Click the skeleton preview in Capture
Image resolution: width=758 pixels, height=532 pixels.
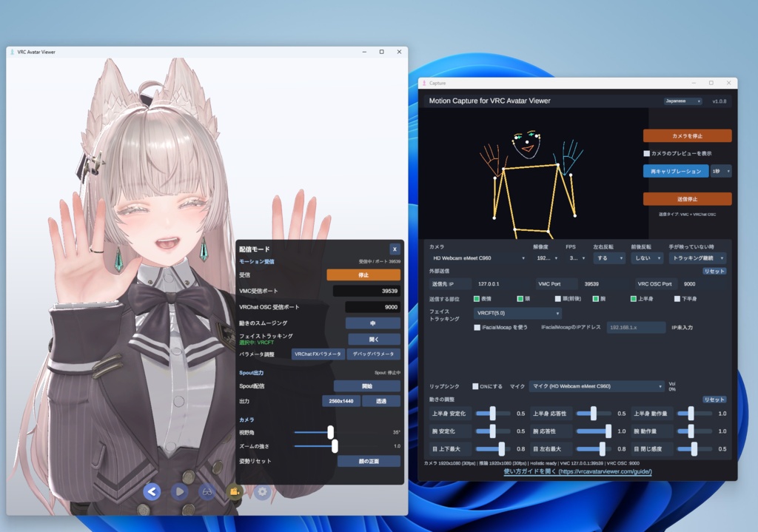pyautogui.click(x=534, y=173)
